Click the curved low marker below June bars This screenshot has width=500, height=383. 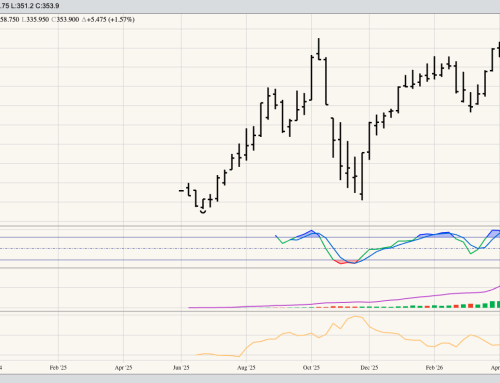pyautogui.click(x=203, y=212)
